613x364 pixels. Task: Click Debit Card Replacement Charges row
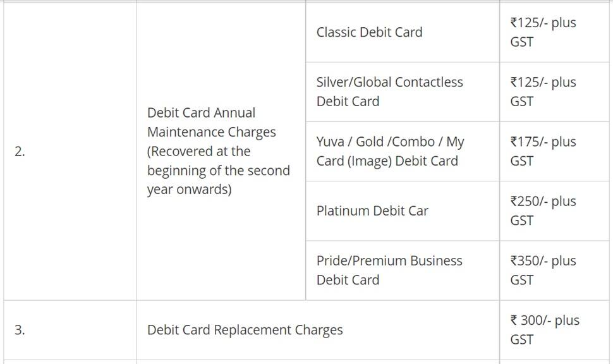point(306,331)
